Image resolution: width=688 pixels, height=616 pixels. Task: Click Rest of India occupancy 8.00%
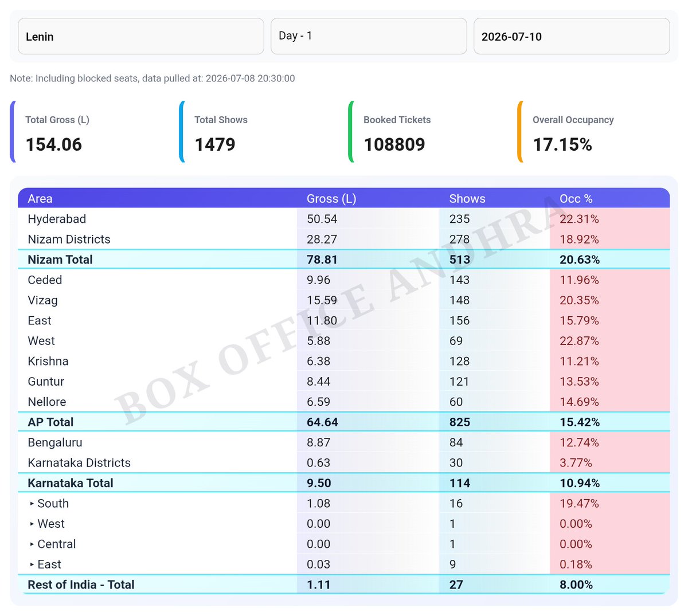point(576,585)
